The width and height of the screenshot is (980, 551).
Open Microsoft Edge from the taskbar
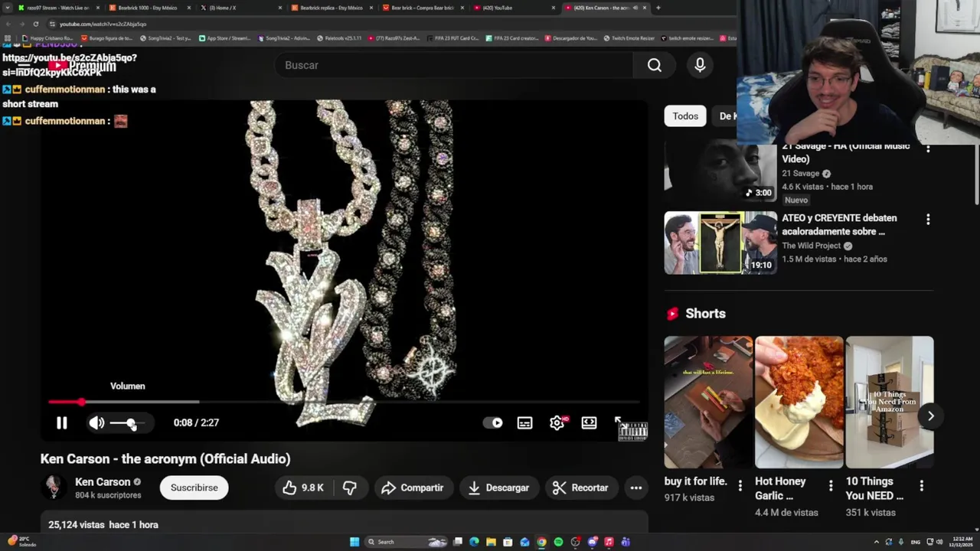tap(474, 542)
